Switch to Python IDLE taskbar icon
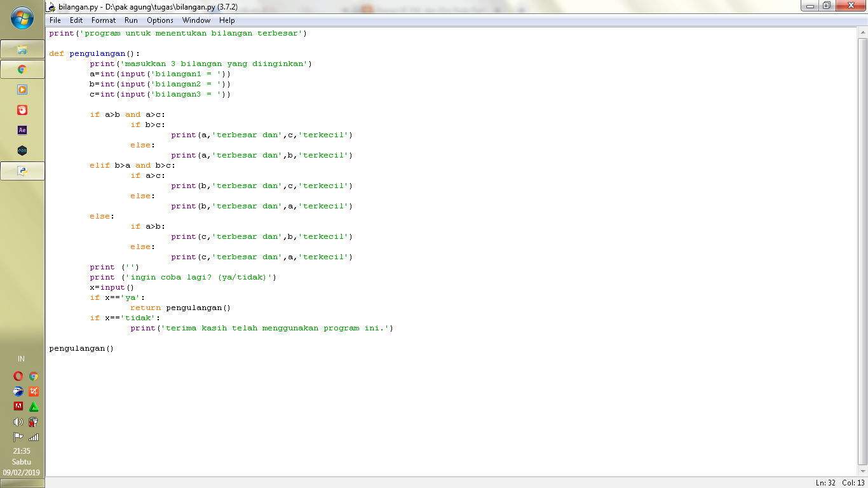Viewport: 868px width, 488px height. click(22, 171)
